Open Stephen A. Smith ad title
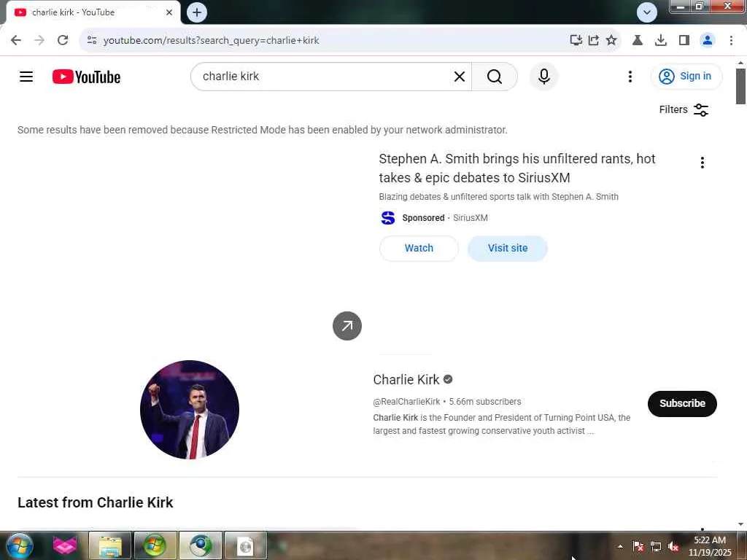 coord(517,168)
